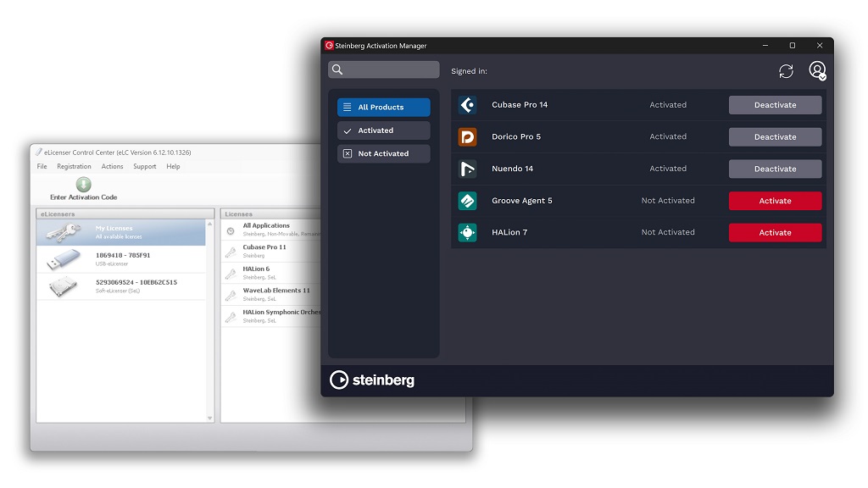Click the HALion Symphonic Orchestra key icon
This screenshot has width=868, height=488.
[231, 317]
